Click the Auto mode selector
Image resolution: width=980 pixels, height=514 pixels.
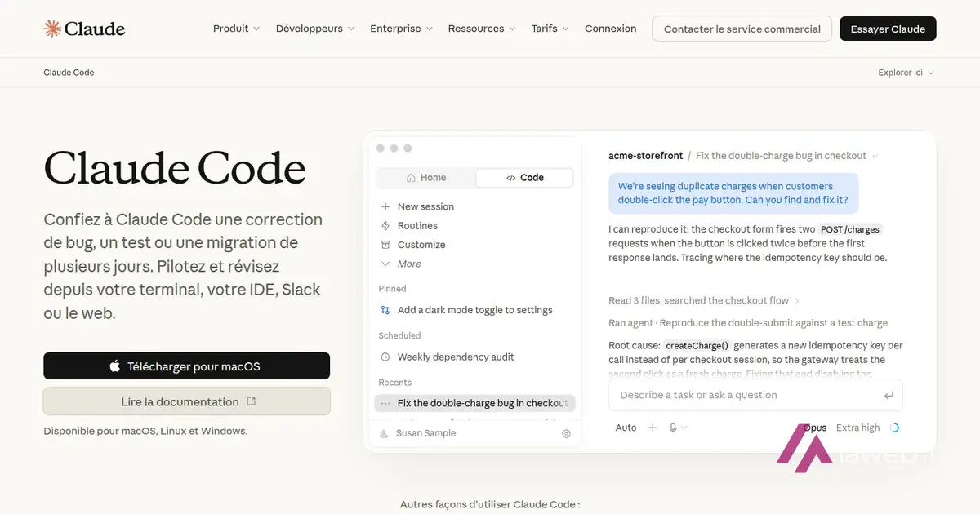(626, 428)
